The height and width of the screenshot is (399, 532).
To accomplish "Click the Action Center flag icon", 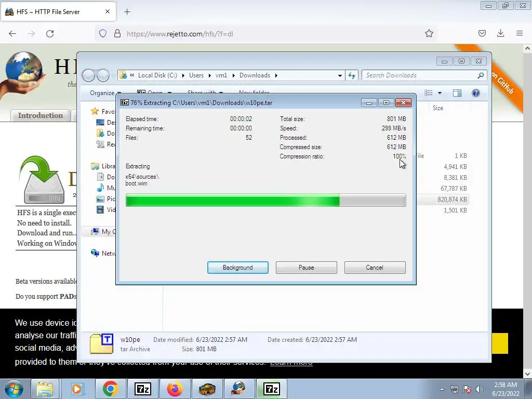I will pyautogui.click(x=467, y=389).
